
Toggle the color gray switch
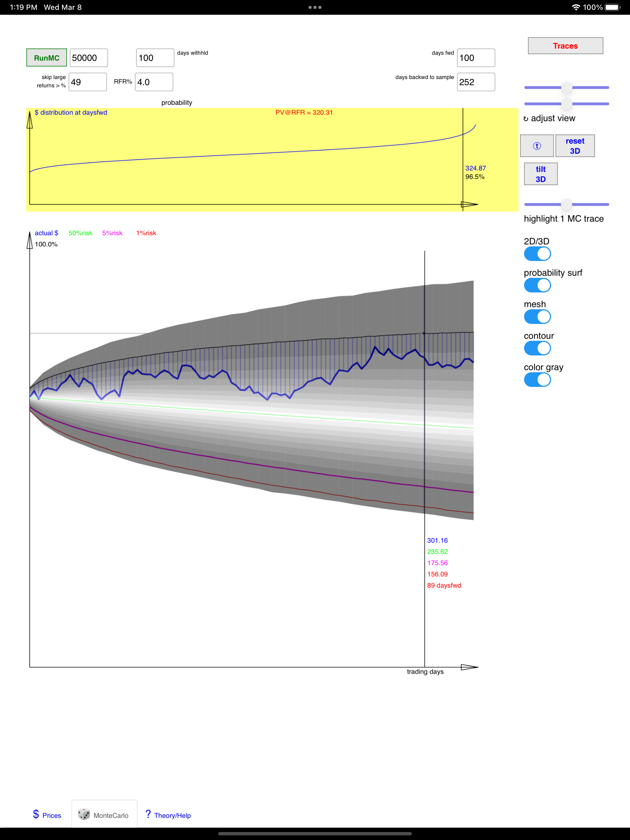click(537, 380)
